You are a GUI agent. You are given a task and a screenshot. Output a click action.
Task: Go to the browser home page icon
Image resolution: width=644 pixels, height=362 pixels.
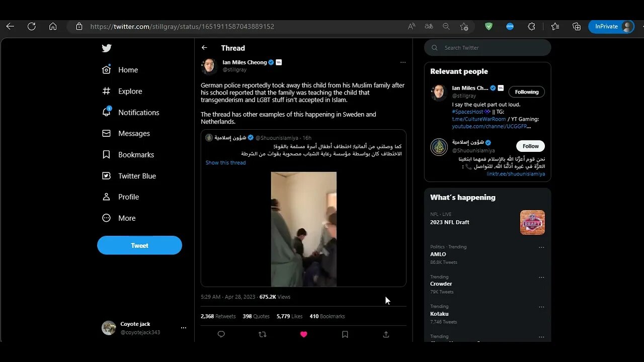coord(53,27)
